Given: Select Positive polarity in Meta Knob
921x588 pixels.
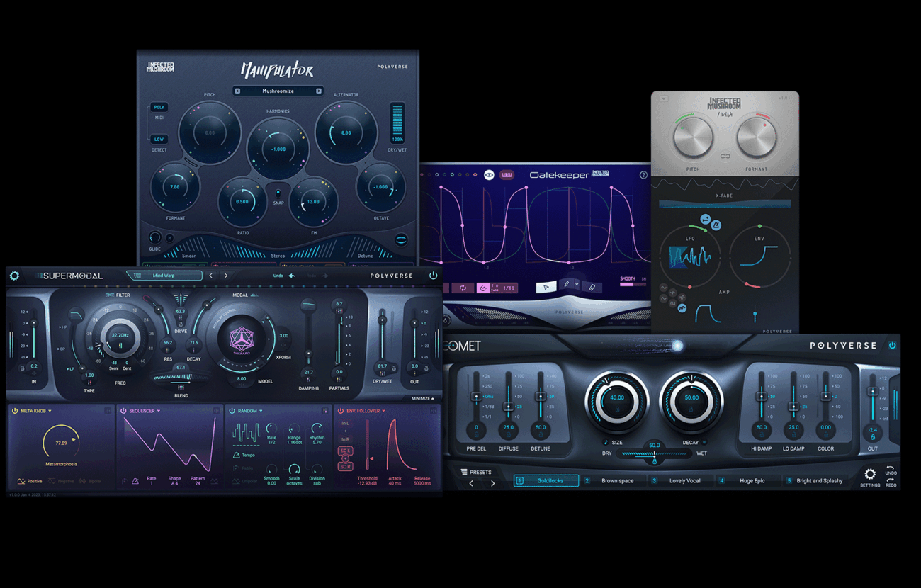Looking at the screenshot, I should [x=30, y=481].
